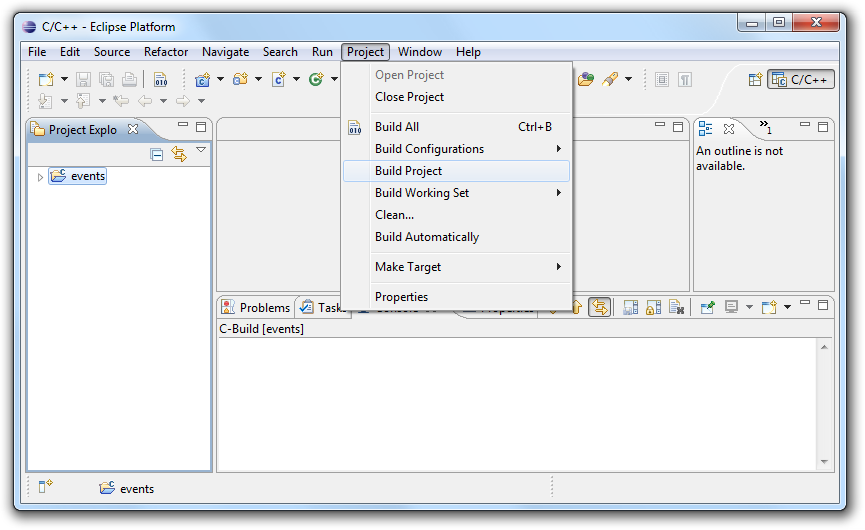Image resolution: width=865 pixels, height=530 pixels.
Task: Click the console Pin Console icon
Action: point(708,307)
